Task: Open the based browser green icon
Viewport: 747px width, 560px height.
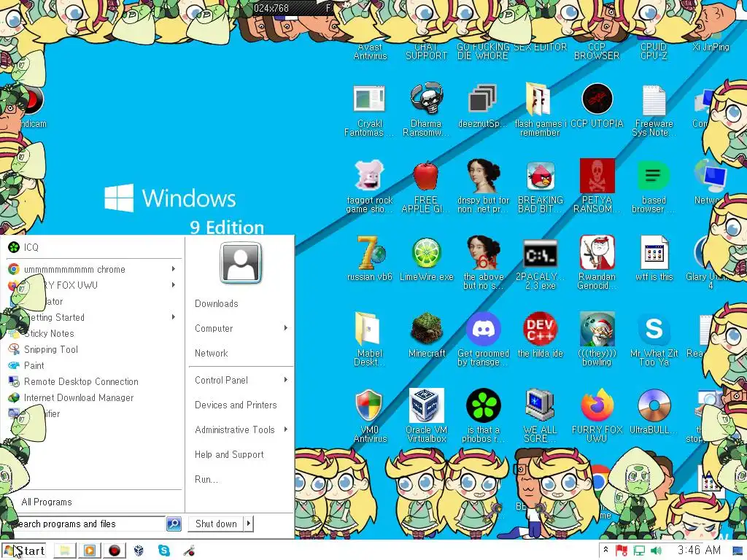Action: coord(654,176)
